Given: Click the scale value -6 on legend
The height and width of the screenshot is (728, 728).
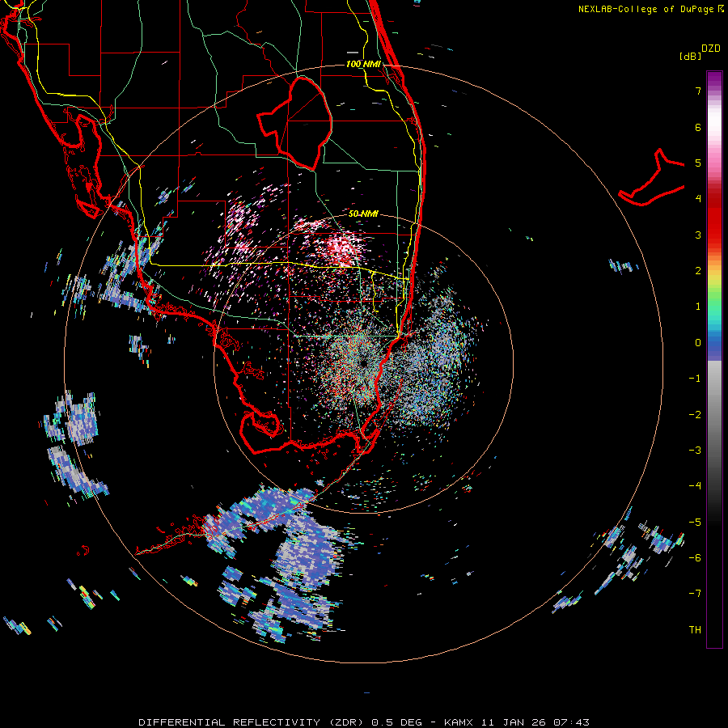Looking at the screenshot, I should (x=695, y=558).
